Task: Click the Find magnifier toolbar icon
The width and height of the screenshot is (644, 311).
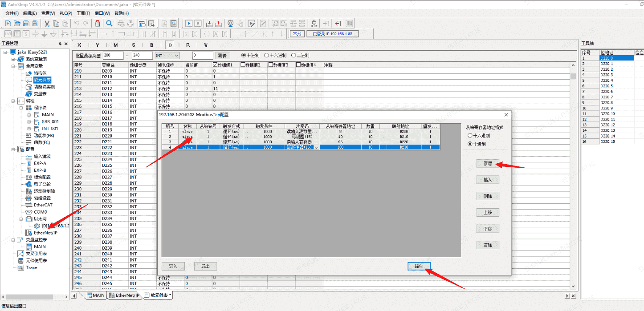Action: click(x=109, y=23)
